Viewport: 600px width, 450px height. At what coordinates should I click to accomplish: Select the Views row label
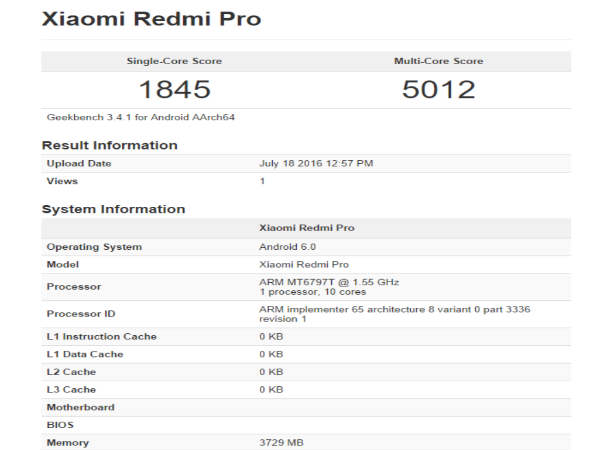pyautogui.click(x=62, y=181)
